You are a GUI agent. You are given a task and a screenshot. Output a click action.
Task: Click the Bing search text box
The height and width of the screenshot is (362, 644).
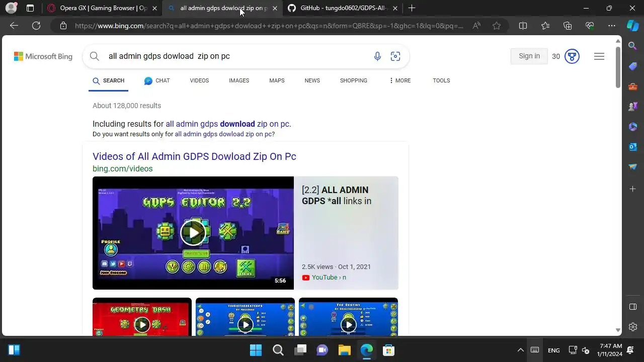[236, 56]
